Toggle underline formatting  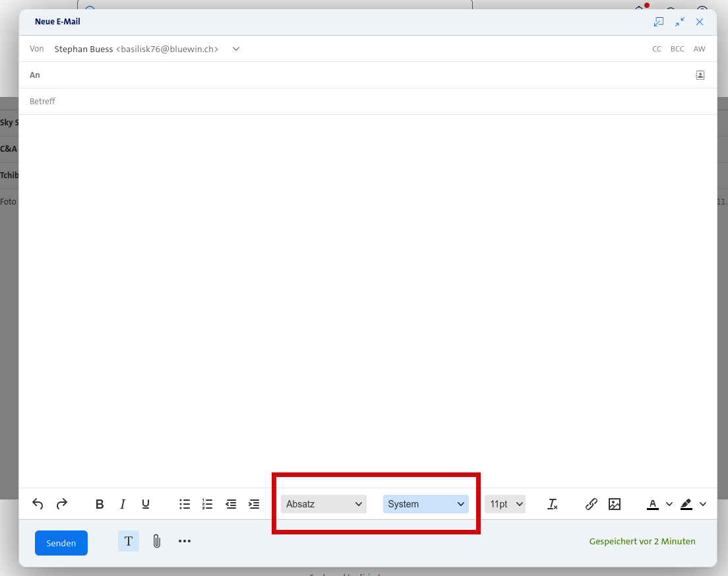[x=146, y=504]
